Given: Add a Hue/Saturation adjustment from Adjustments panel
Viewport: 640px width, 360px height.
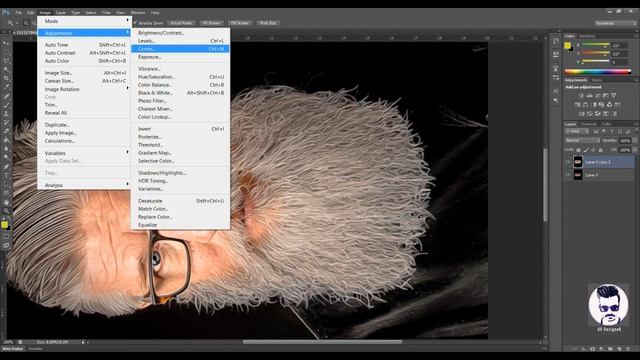Looking at the screenshot, I should click(578, 104).
